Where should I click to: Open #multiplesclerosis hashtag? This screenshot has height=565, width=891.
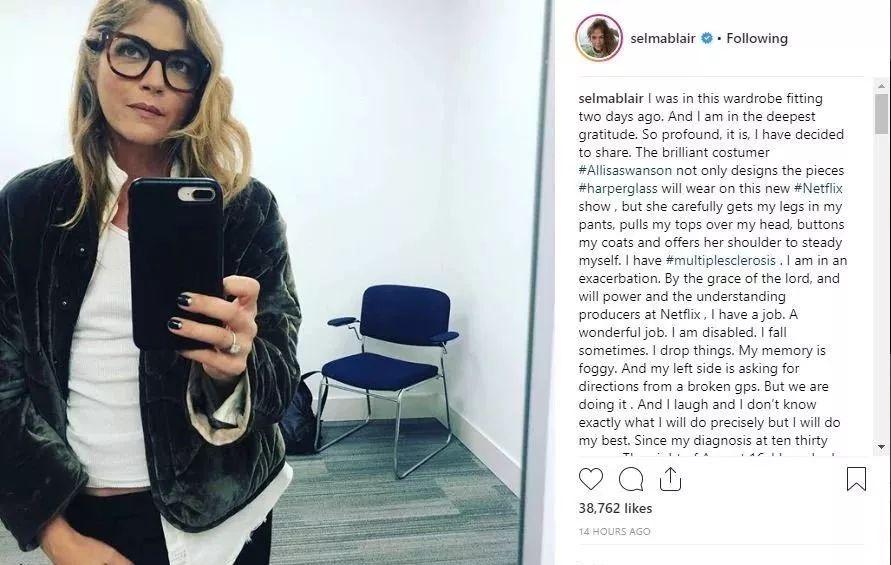click(721, 260)
